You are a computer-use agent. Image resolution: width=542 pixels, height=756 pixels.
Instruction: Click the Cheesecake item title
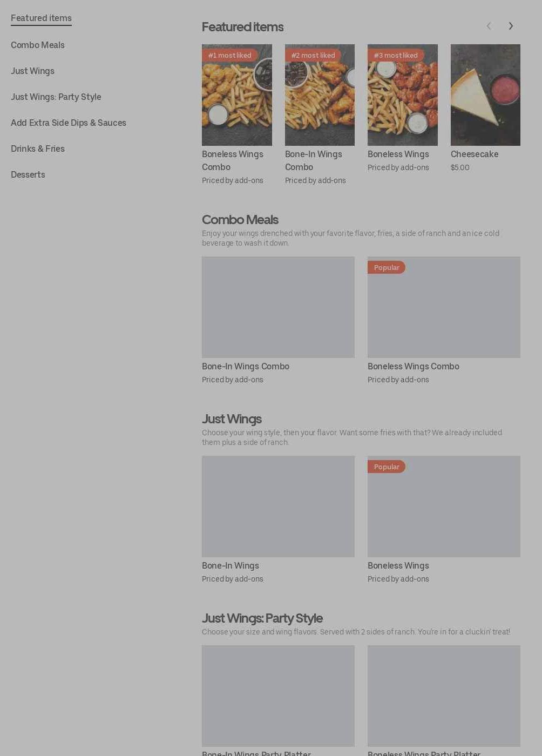(475, 154)
